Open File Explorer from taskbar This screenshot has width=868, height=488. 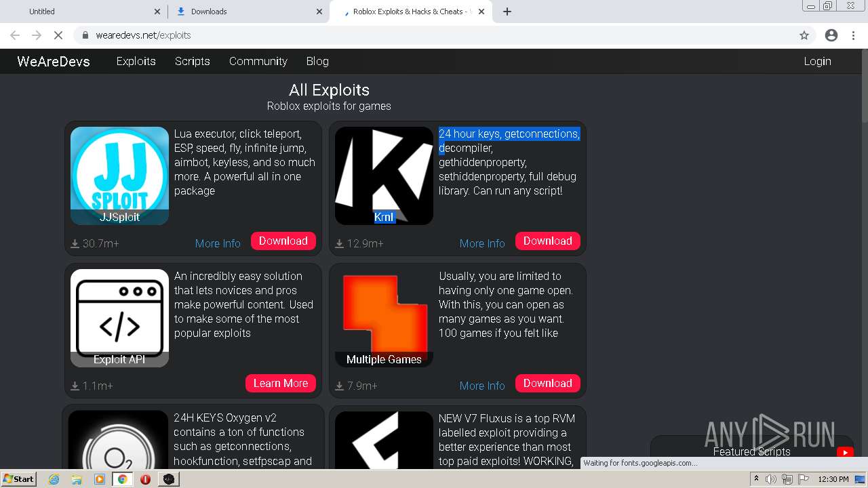click(77, 479)
